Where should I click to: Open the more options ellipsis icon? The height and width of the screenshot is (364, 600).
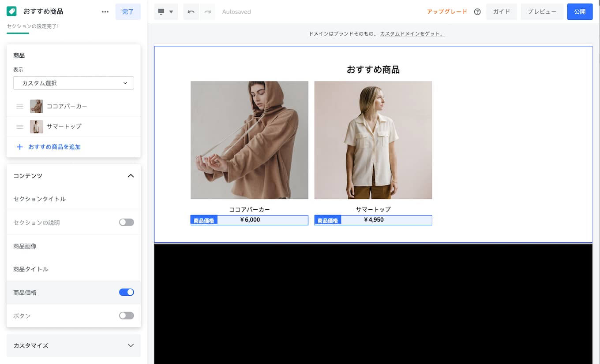tap(105, 11)
